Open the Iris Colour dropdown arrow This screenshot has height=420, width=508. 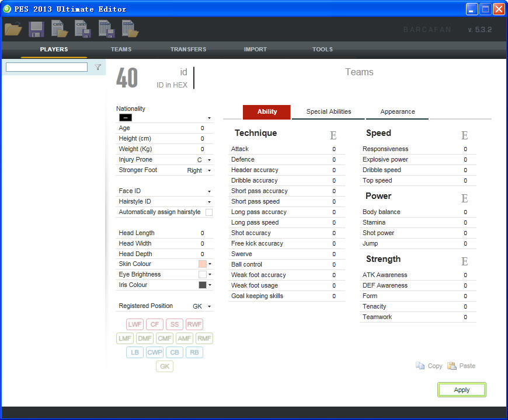point(210,285)
